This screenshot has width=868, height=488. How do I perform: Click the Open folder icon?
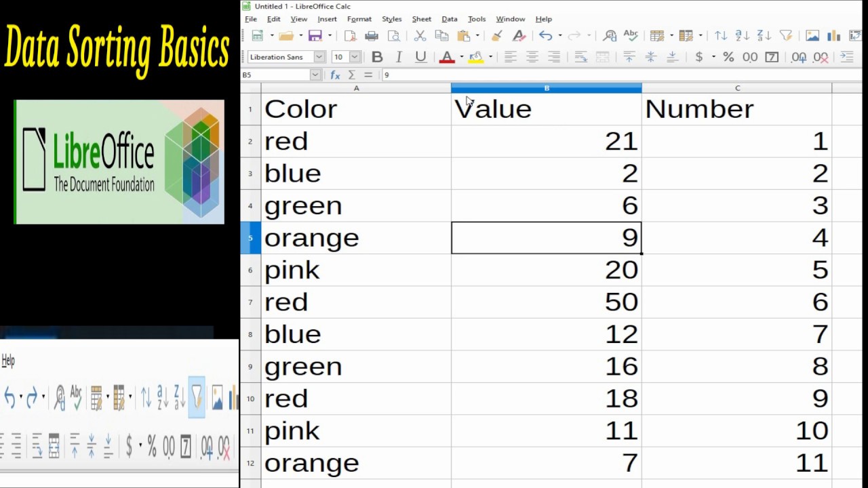coord(286,36)
